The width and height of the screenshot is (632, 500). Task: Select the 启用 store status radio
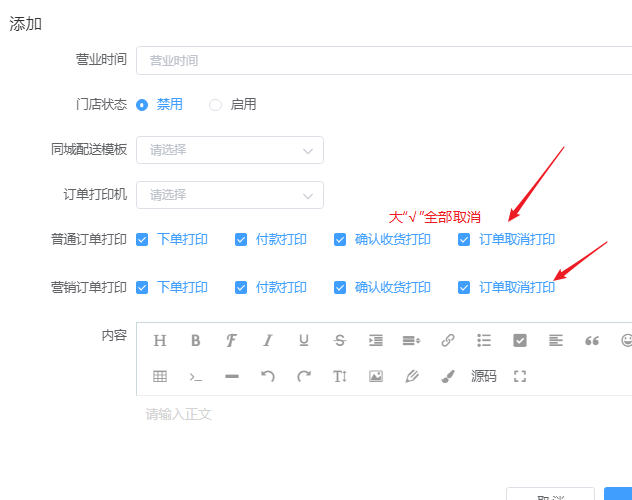215,105
